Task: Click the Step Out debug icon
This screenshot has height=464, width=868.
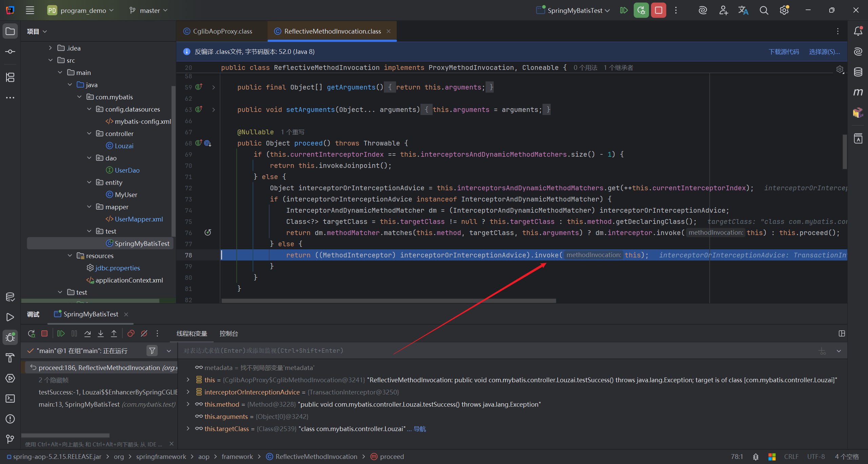Action: [x=114, y=334]
